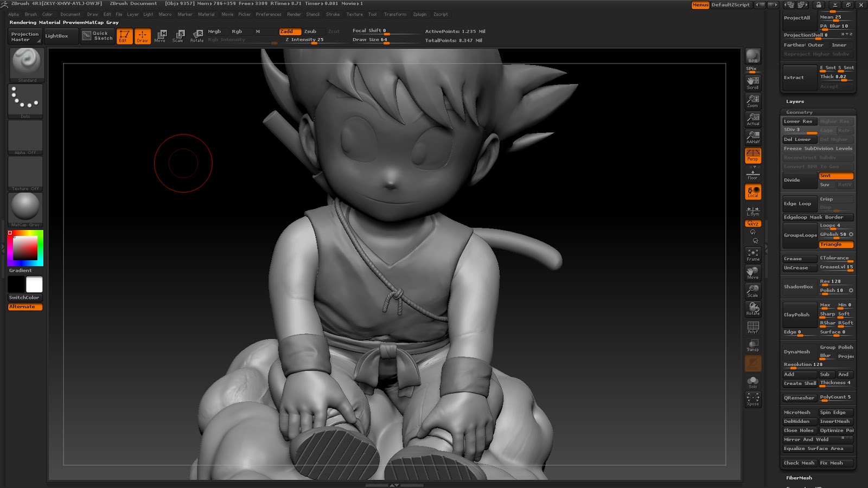The image size is (868, 488).
Task: Select Move mode in top shelf
Action: pos(160,36)
